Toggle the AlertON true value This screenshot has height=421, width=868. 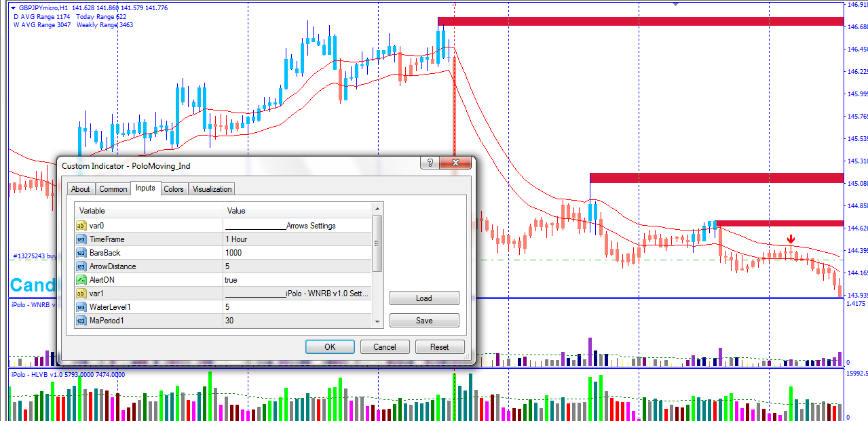[297, 279]
